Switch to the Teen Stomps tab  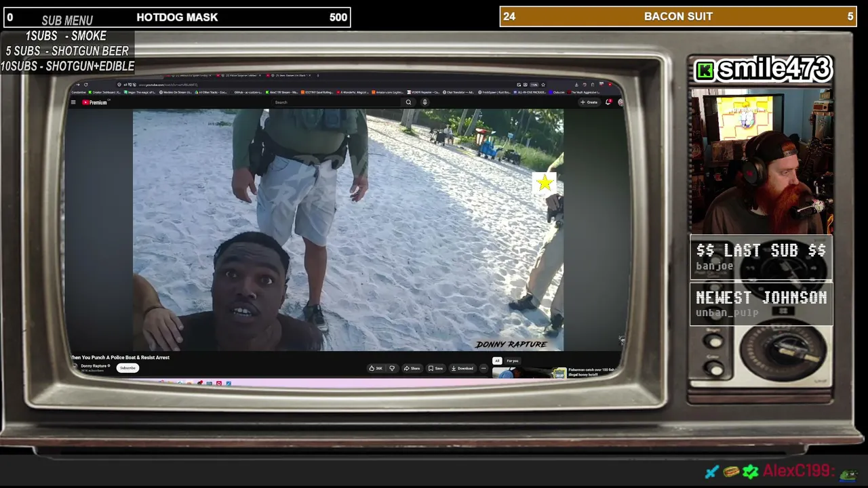(x=290, y=75)
